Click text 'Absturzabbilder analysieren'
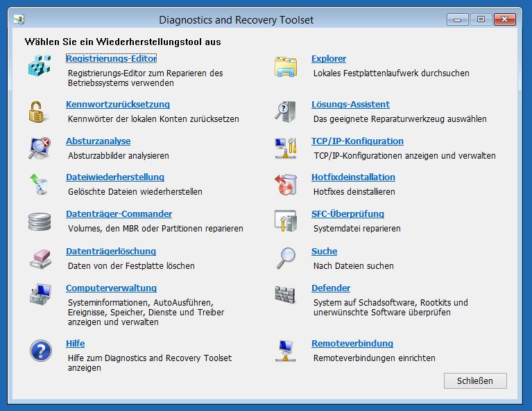The image size is (532, 411). (119, 156)
